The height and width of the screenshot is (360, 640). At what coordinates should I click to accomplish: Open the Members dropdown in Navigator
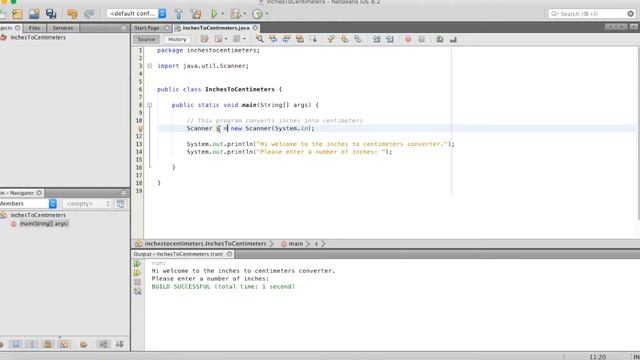(x=28, y=203)
